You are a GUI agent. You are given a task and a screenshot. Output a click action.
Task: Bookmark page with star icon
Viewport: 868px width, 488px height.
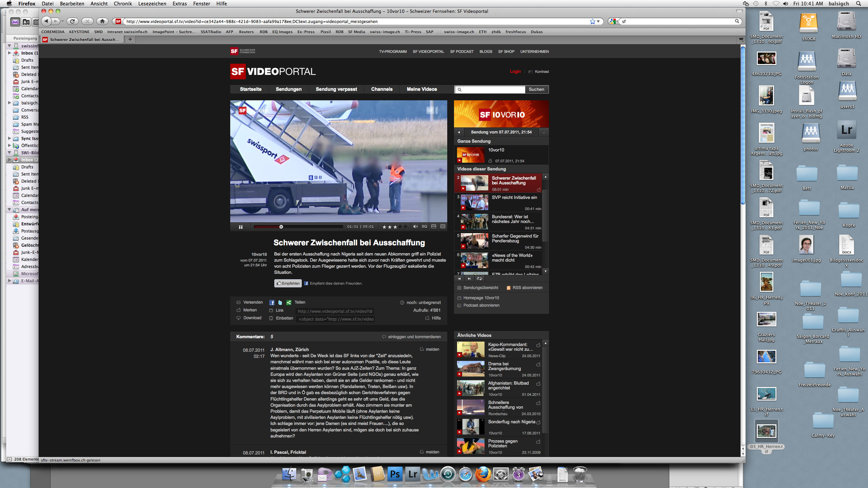tap(592, 21)
